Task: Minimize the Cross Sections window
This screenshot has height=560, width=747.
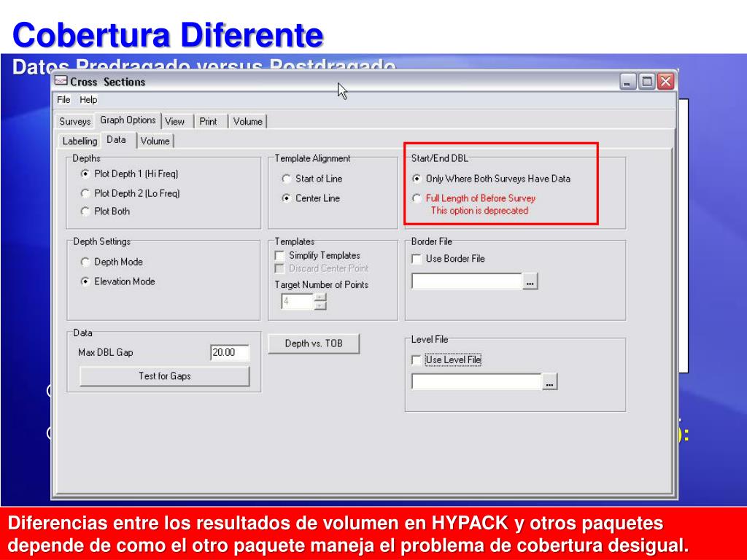Action: pyautogui.click(x=628, y=82)
